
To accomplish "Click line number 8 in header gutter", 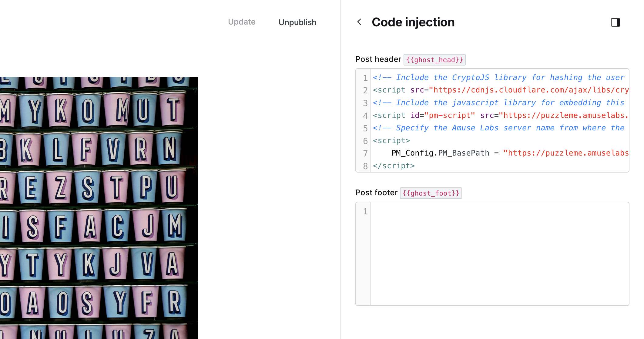I will click(365, 166).
